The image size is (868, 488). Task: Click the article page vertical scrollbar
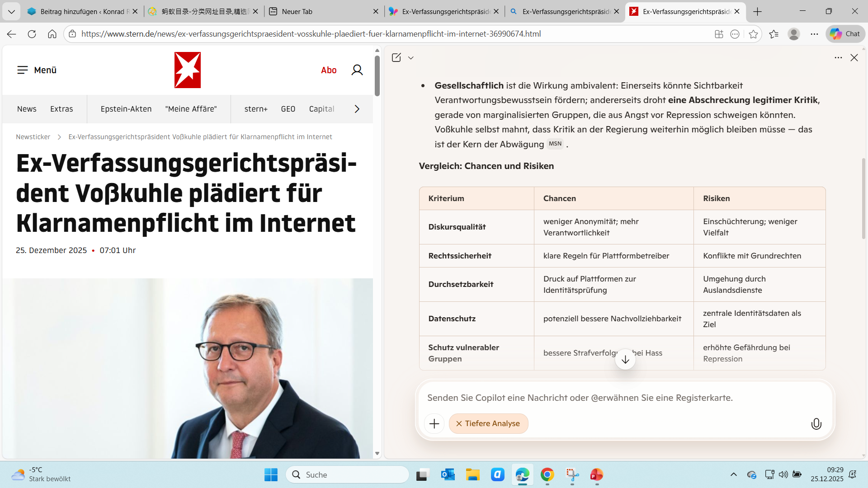point(377,77)
